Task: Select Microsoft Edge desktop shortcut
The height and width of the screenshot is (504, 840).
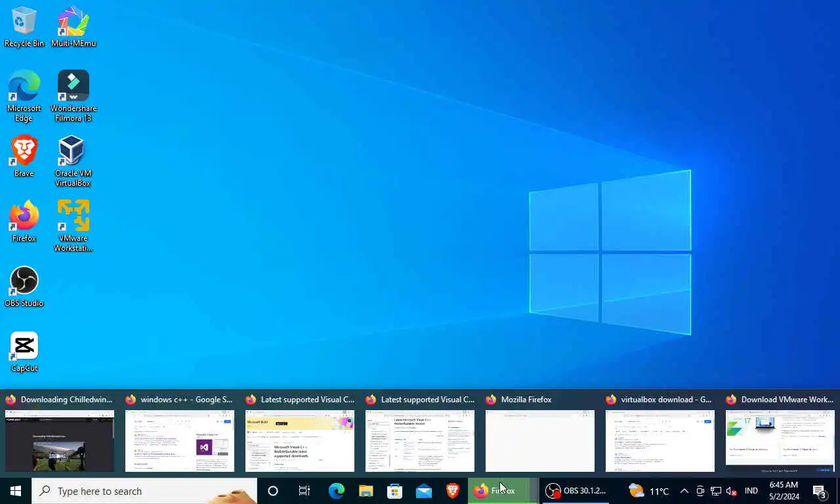Action: (x=24, y=96)
